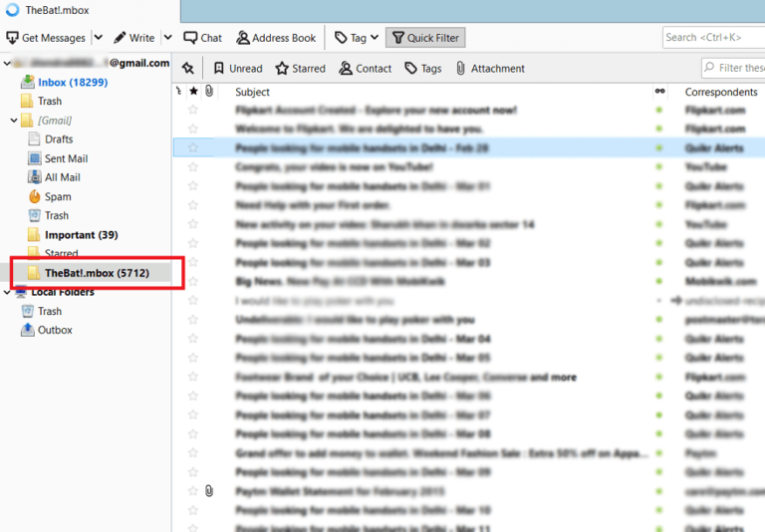Open the Write dropdown arrow
This screenshot has width=765, height=532.
tap(167, 37)
